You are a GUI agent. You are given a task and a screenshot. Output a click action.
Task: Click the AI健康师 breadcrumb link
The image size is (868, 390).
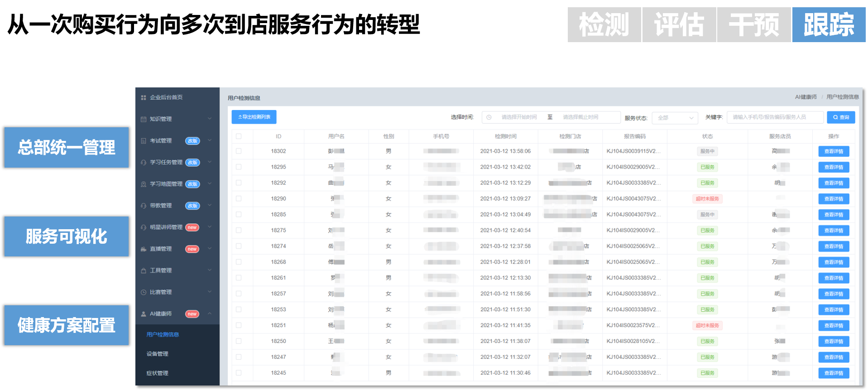(x=806, y=97)
